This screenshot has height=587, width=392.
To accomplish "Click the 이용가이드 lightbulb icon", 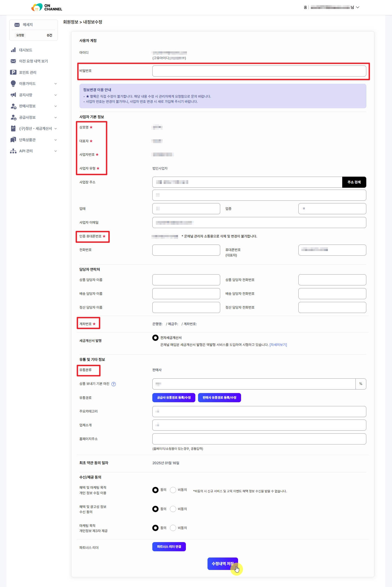I will click(13, 84).
